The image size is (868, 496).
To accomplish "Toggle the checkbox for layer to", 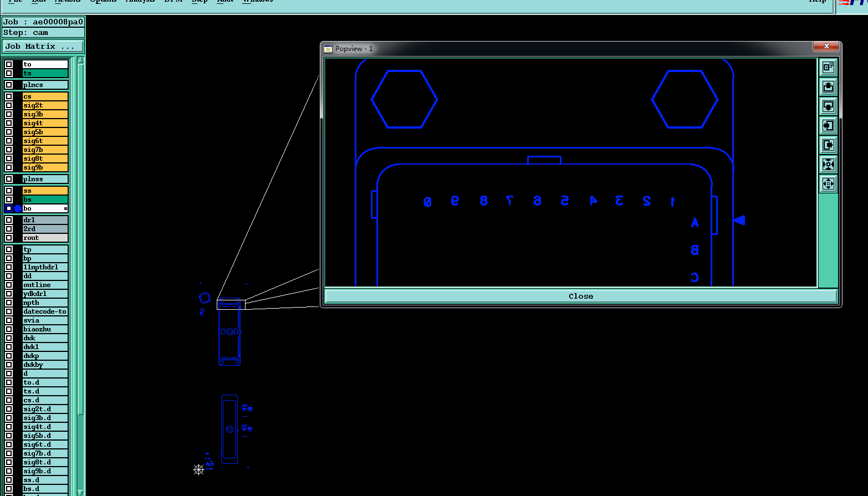I will click(9, 64).
